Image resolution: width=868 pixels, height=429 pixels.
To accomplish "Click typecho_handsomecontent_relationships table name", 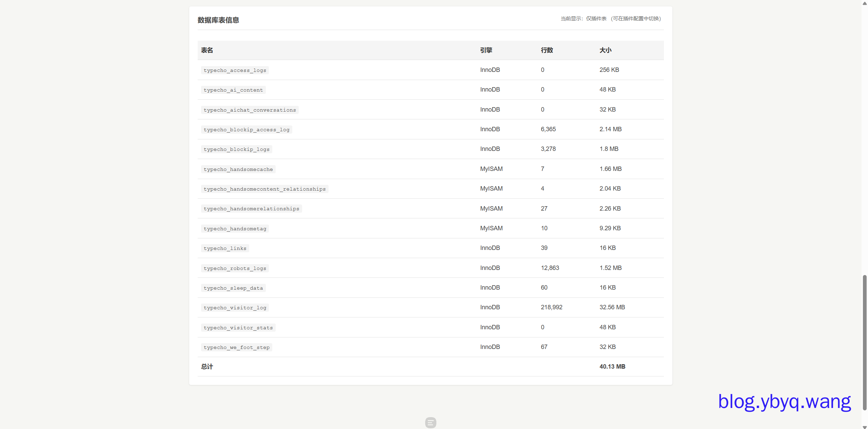I will point(264,189).
